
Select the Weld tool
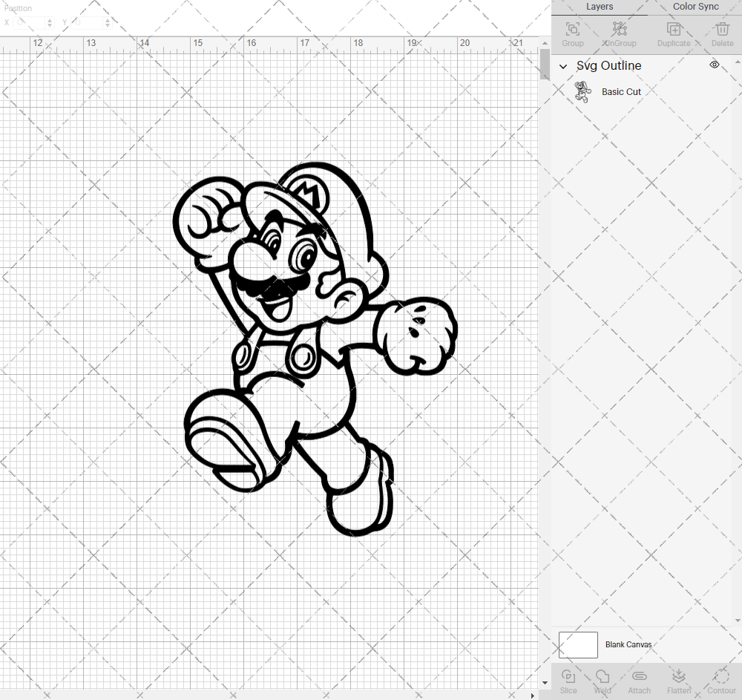602,677
